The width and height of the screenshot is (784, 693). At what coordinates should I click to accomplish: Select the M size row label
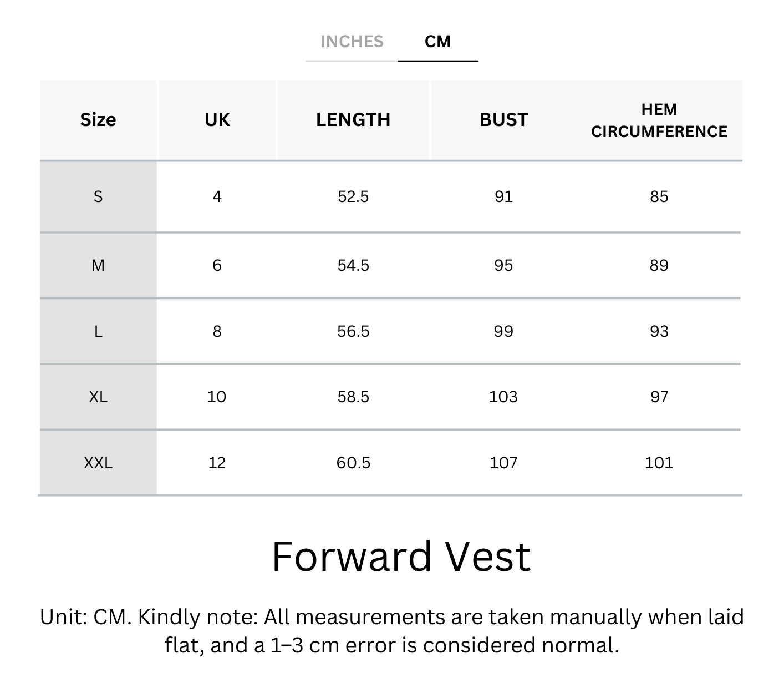pyautogui.click(x=98, y=265)
